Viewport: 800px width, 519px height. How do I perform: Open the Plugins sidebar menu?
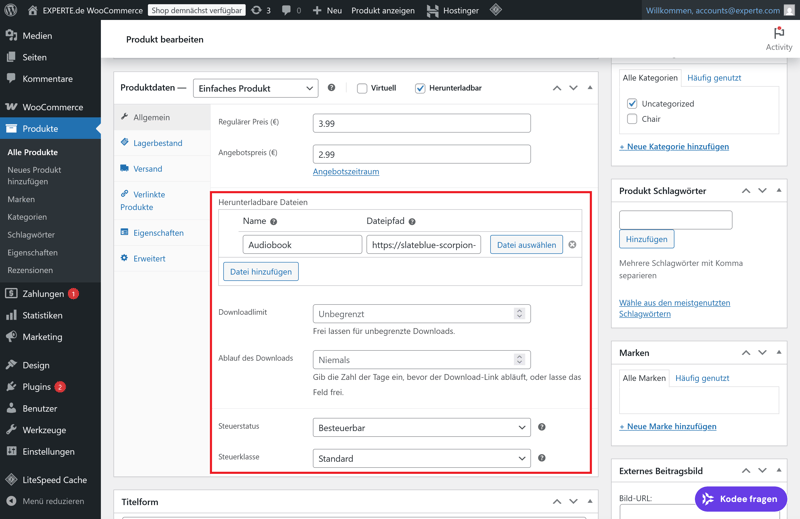tap(36, 386)
